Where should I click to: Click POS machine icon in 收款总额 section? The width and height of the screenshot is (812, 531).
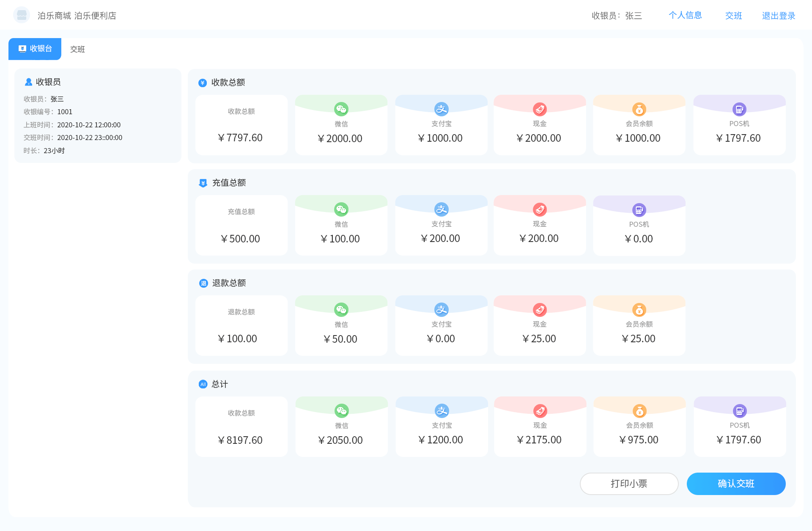click(739, 109)
